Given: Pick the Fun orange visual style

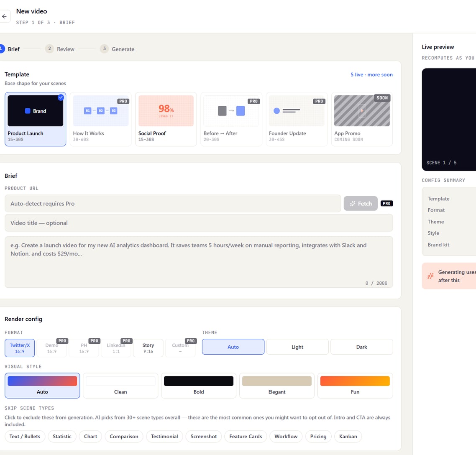Looking at the screenshot, I should [x=355, y=386].
